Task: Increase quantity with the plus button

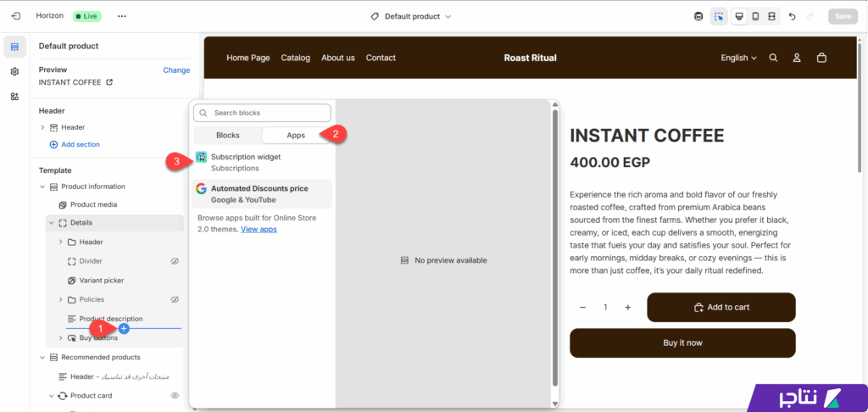Action: 628,308
